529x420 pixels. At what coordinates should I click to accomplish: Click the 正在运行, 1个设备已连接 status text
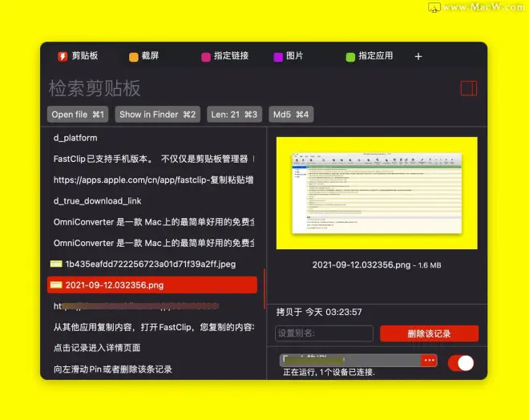click(x=329, y=373)
